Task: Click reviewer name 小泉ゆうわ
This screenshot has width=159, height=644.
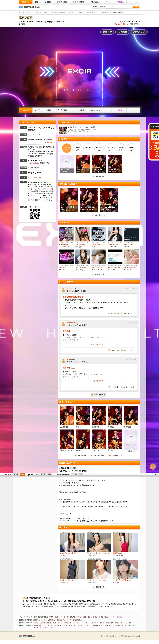Action: point(71,322)
